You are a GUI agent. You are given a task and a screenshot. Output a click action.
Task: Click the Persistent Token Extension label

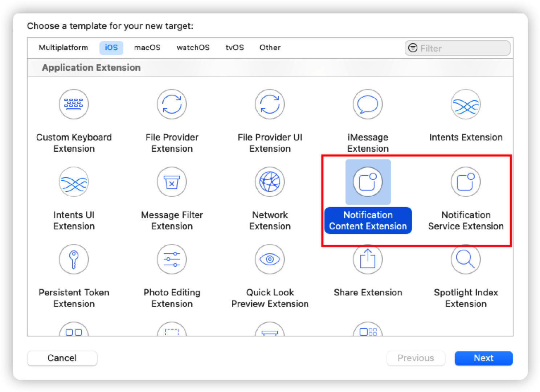click(x=74, y=298)
